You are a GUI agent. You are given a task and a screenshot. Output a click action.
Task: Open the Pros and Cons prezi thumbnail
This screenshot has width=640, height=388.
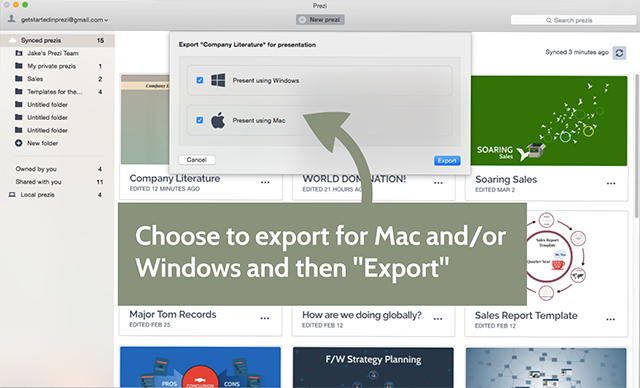[200, 367]
